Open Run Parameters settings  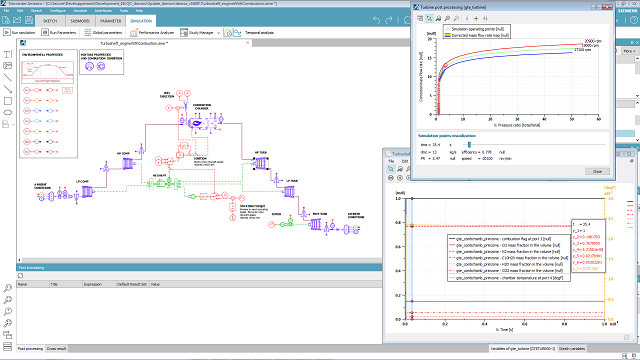click(59, 32)
